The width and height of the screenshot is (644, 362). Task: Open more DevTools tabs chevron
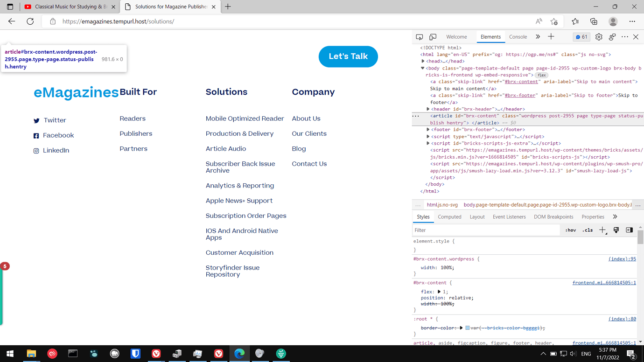pyautogui.click(x=538, y=37)
